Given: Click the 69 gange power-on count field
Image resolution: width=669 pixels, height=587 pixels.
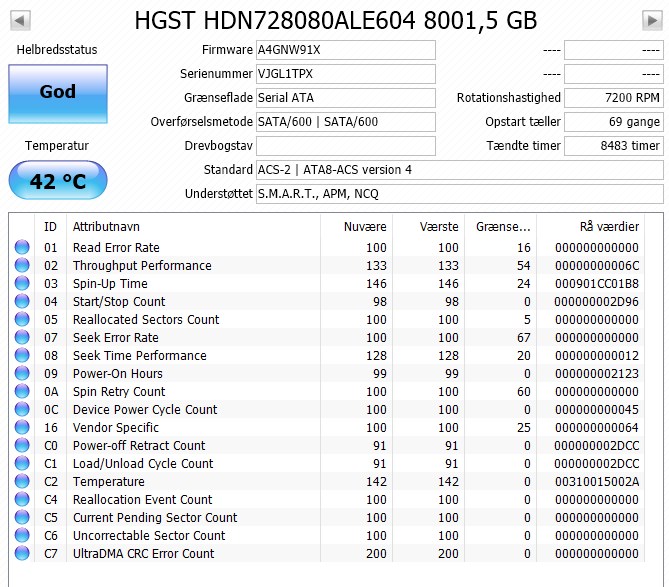Looking at the screenshot, I should click(614, 122).
